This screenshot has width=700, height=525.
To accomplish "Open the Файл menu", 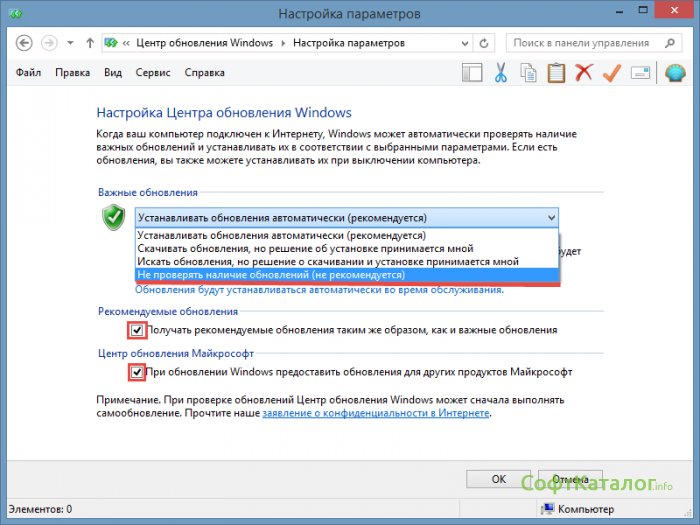I will (30, 73).
